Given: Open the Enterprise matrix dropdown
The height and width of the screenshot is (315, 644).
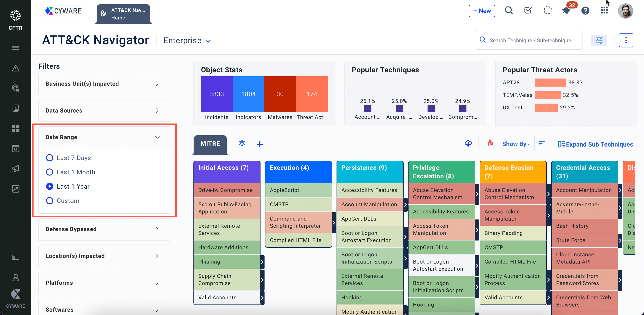Looking at the screenshot, I should (187, 40).
